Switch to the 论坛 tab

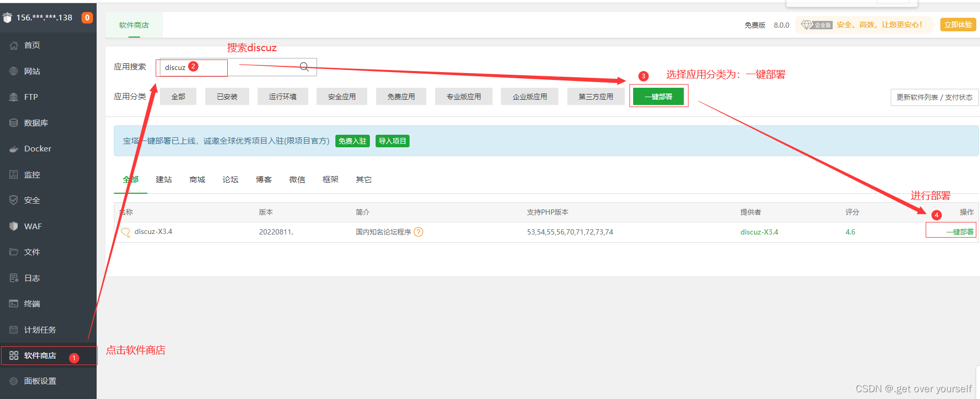coord(230,180)
